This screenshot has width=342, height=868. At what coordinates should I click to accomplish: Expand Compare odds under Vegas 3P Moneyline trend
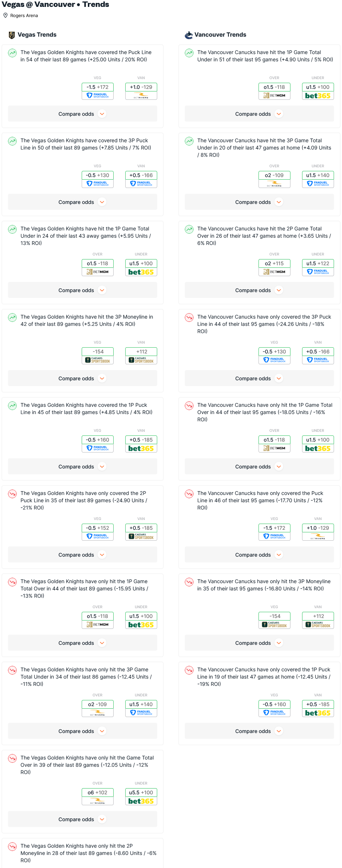tap(83, 378)
